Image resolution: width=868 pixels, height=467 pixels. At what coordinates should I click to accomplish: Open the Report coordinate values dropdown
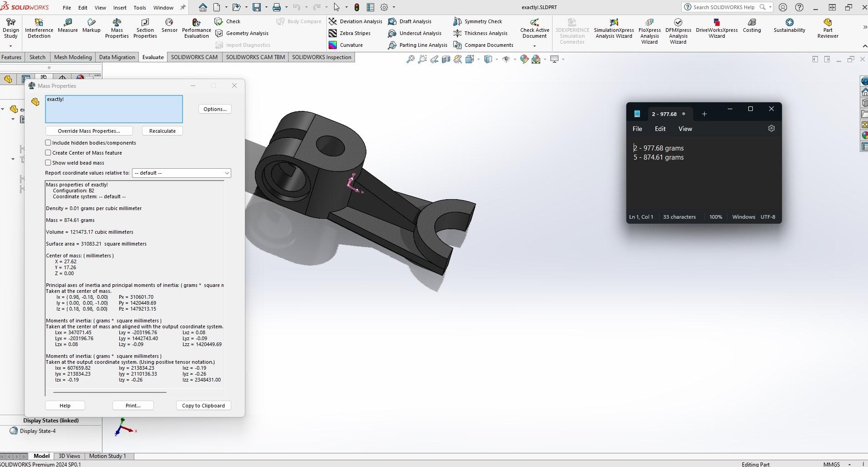coord(182,173)
